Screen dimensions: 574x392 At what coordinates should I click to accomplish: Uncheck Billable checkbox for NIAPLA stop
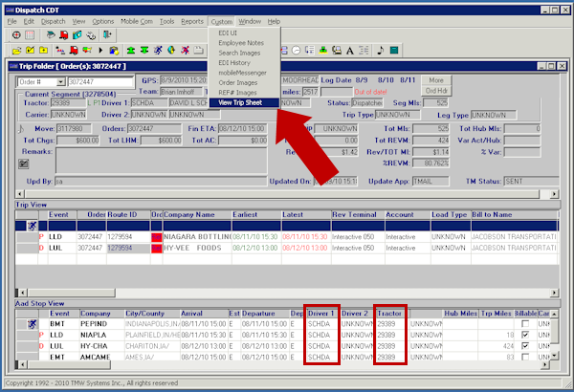(x=523, y=336)
